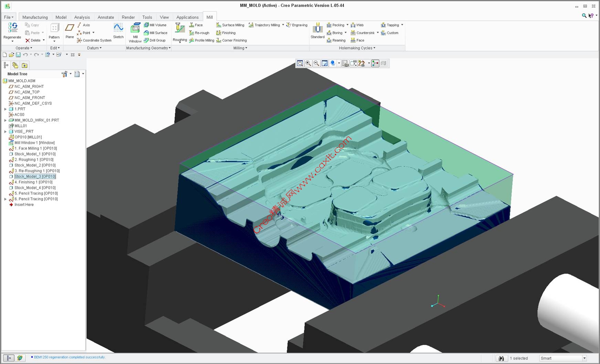Viewport: 600px width, 364px height.
Task: Select the Profile Milling tool
Action: 202,41
